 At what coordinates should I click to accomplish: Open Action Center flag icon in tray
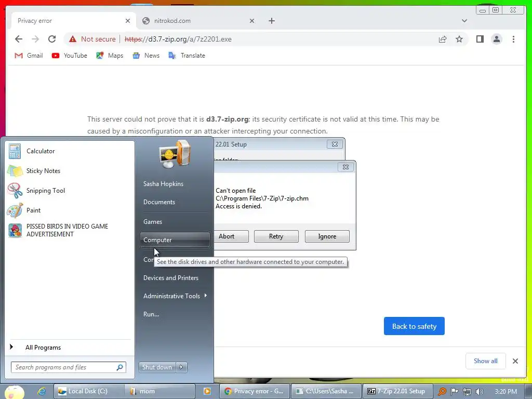[454, 392]
